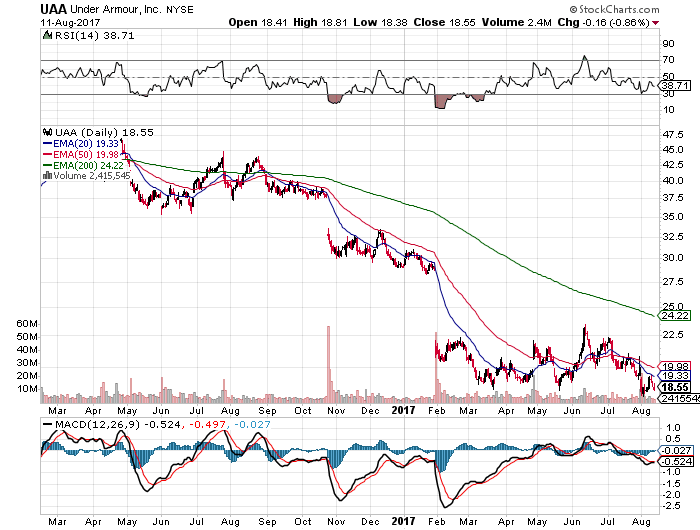Click the red 19.98 price axis tag
The image size is (700, 530).
tap(675, 366)
